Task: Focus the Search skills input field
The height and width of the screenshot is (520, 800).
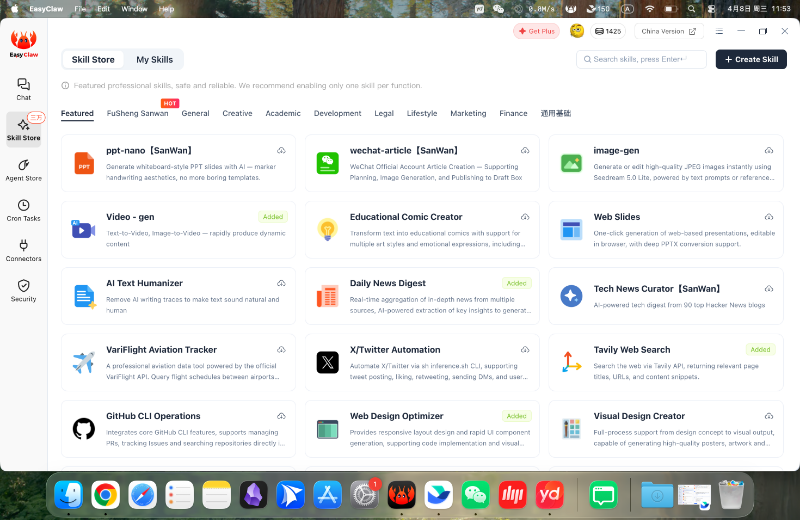Action: tap(641, 59)
